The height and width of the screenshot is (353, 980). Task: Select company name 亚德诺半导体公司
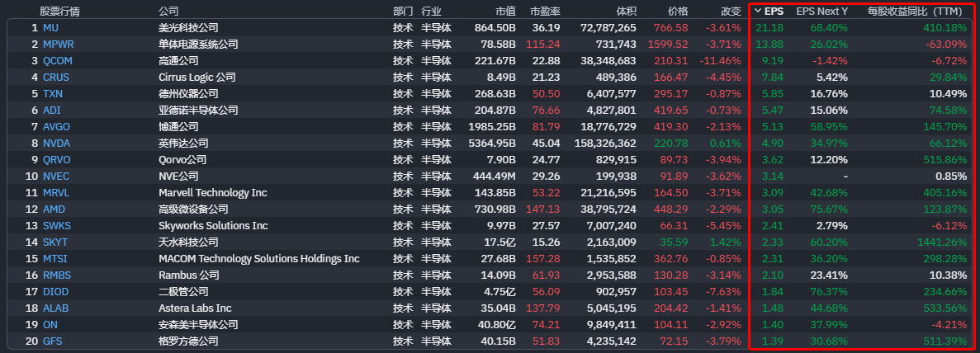coord(199,110)
